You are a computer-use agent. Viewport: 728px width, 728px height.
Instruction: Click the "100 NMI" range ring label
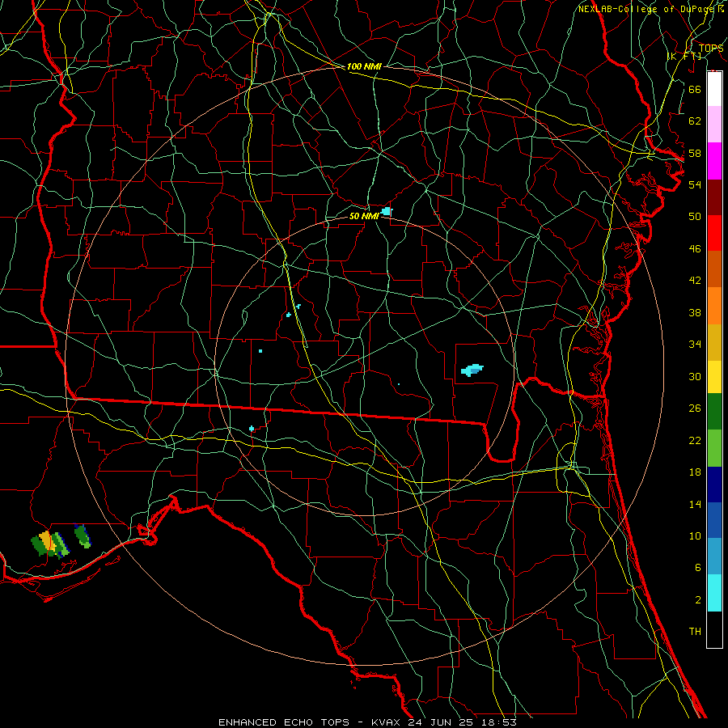pos(364,66)
